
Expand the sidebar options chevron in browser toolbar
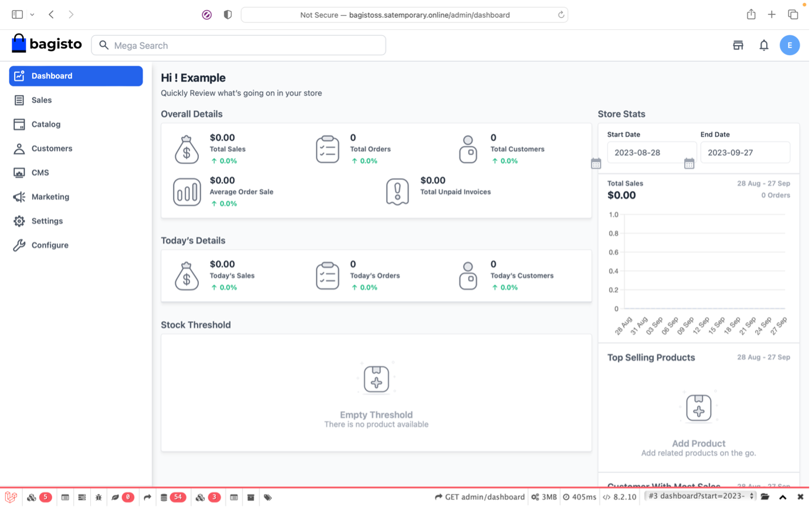point(32,15)
